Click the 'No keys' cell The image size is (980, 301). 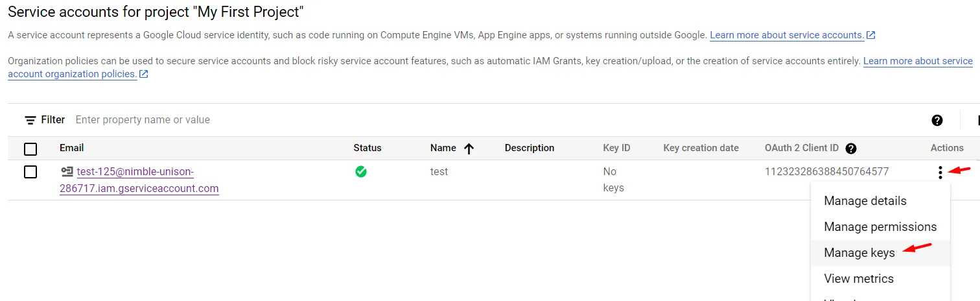pyautogui.click(x=613, y=180)
